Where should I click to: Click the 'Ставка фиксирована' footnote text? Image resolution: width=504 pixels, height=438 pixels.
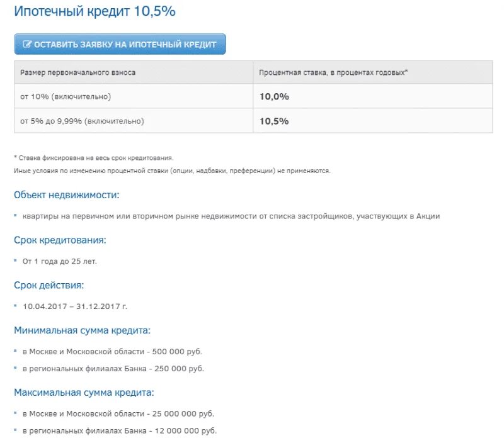pos(93,158)
